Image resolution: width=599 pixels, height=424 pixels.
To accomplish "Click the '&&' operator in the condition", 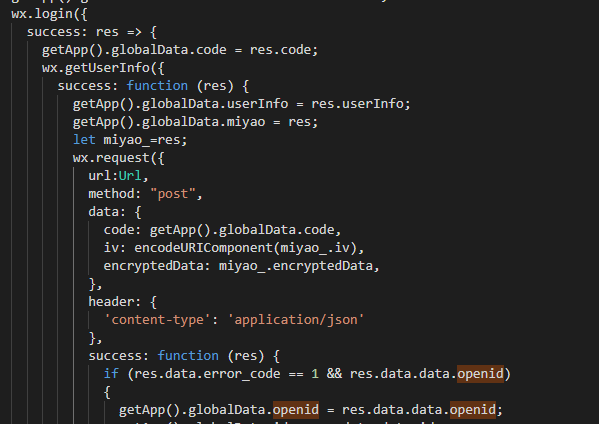I will point(334,374).
